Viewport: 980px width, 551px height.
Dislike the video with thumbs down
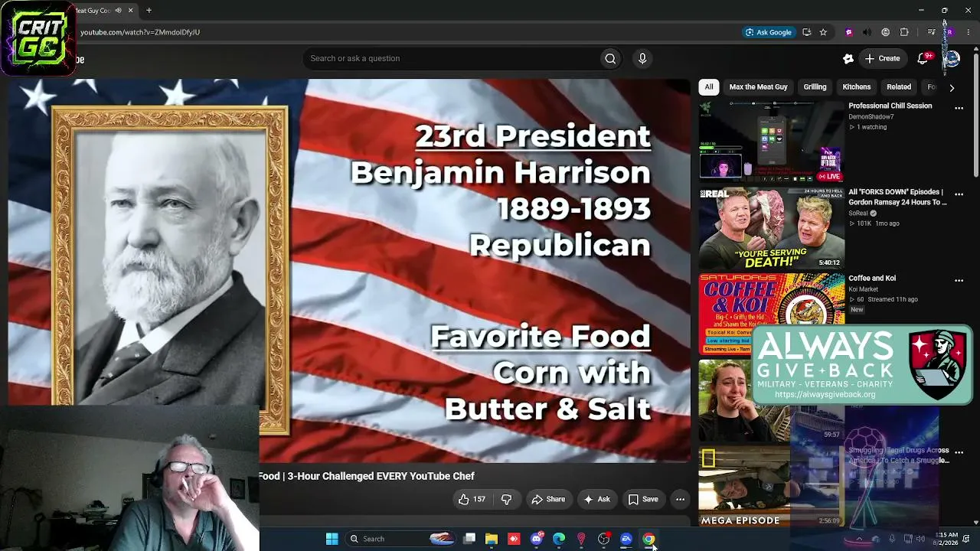[x=506, y=499]
